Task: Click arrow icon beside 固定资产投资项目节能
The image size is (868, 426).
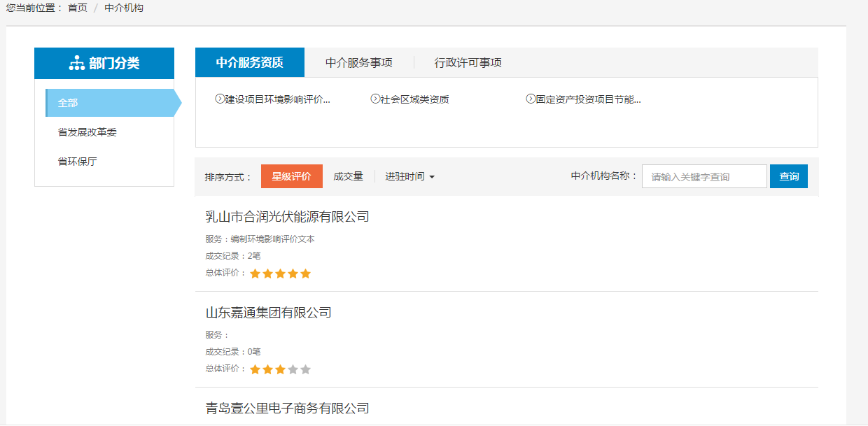Action: [530, 99]
